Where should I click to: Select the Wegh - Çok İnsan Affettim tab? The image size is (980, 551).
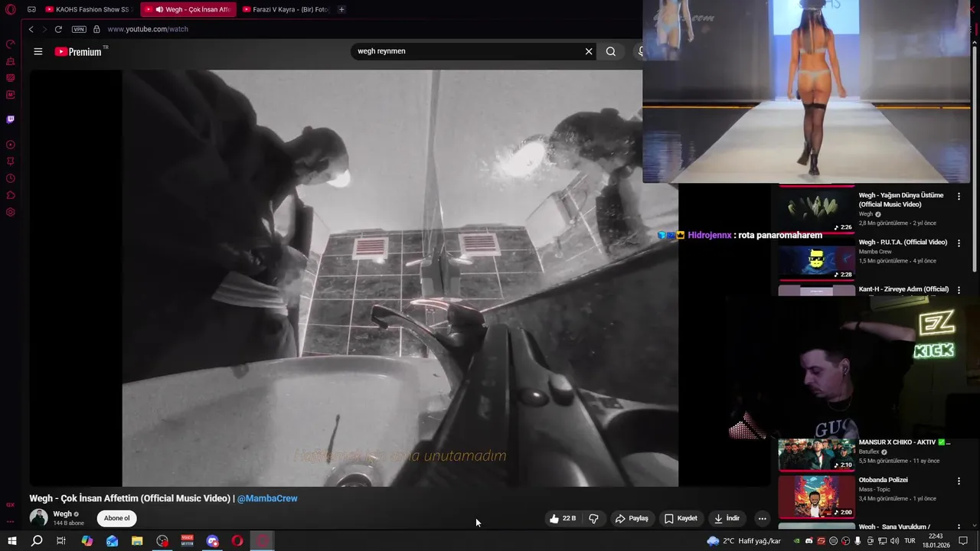click(x=188, y=9)
